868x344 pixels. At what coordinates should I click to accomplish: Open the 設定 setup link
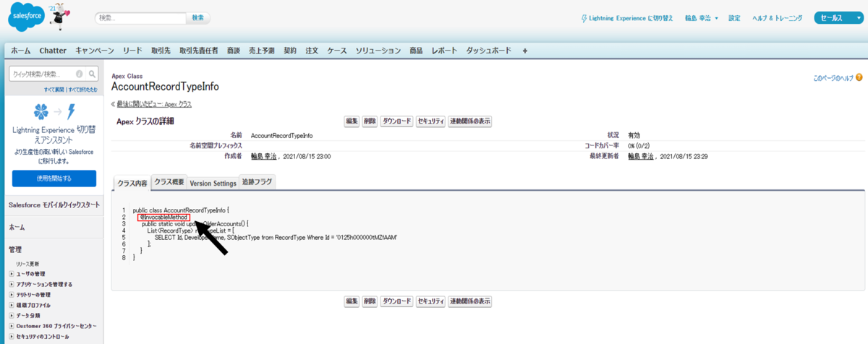pyautogui.click(x=734, y=18)
